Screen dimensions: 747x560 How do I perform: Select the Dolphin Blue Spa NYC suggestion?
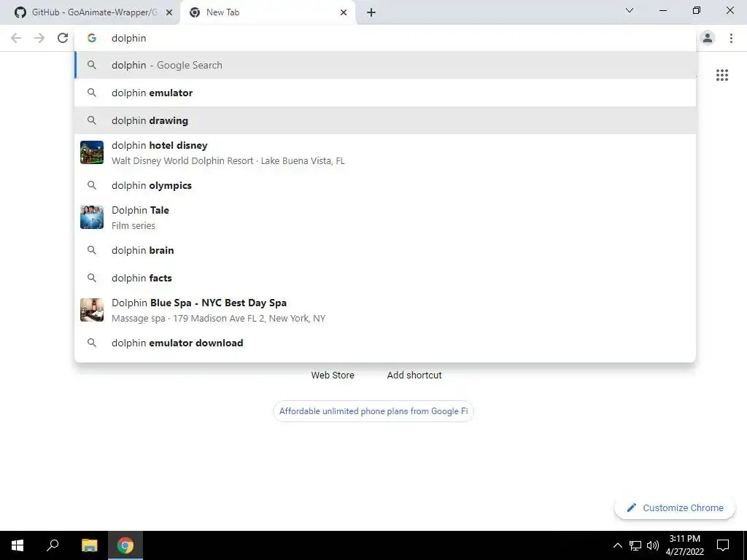[x=385, y=310]
